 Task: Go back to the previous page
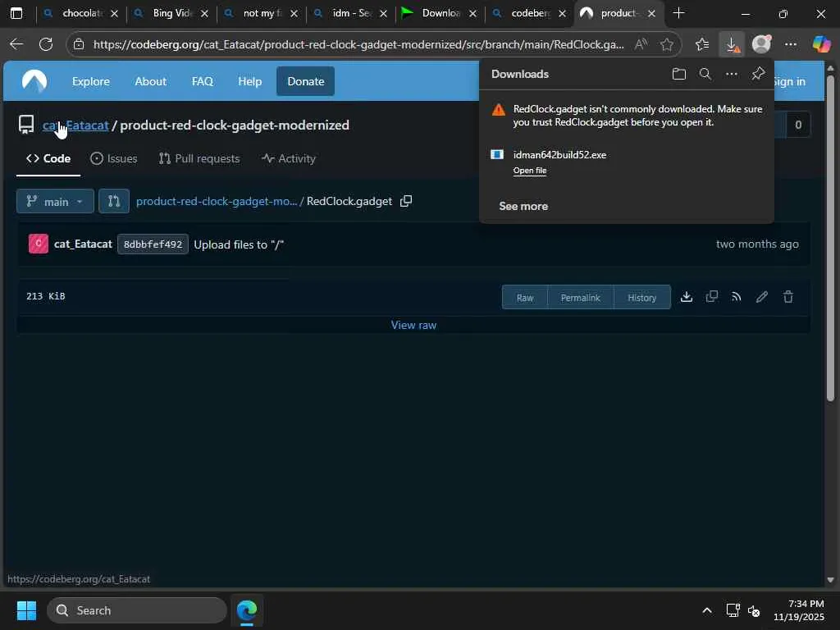16,44
